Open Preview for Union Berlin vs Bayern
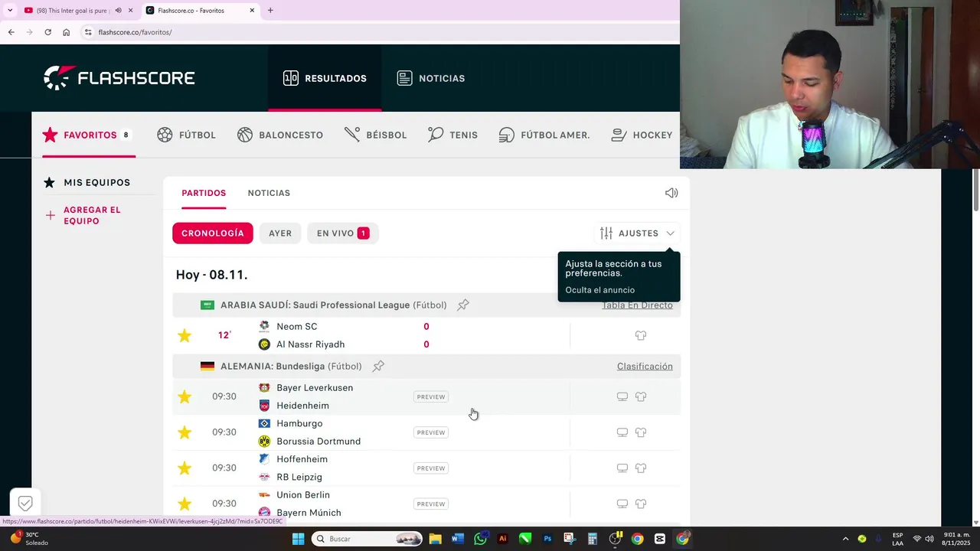 point(430,504)
